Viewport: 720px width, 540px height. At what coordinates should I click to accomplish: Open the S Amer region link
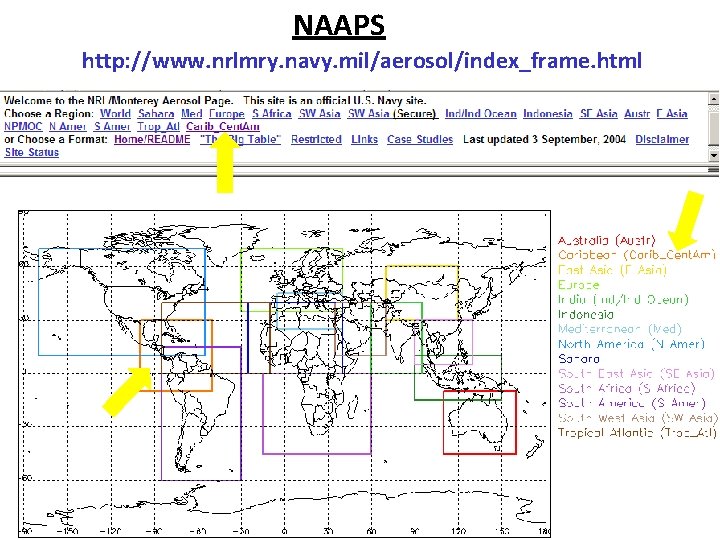click(112, 126)
